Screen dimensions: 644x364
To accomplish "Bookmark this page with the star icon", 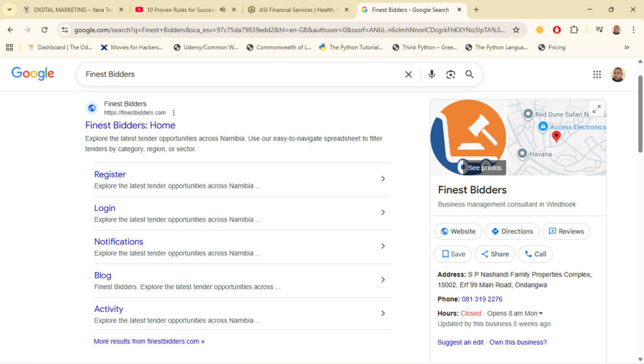I will point(516,30).
